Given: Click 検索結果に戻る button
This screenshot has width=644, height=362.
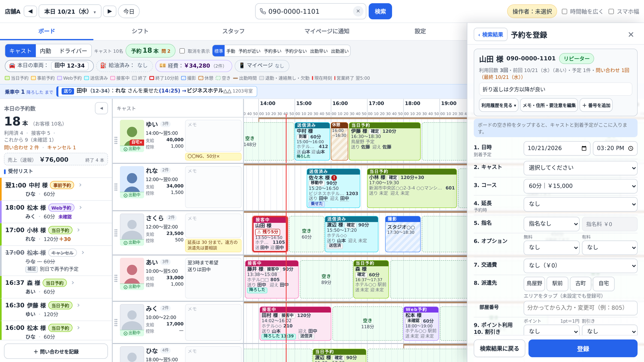Looking at the screenshot, I should click(499, 348).
